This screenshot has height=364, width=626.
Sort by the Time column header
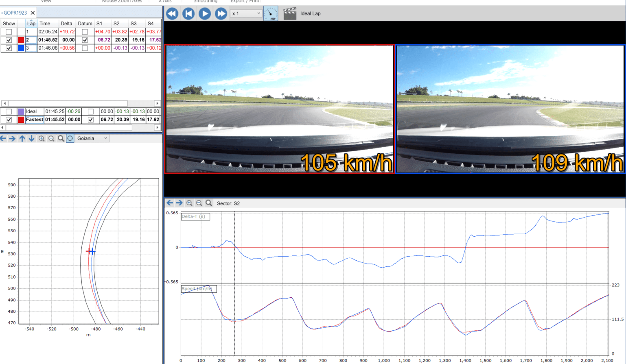(48, 24)
